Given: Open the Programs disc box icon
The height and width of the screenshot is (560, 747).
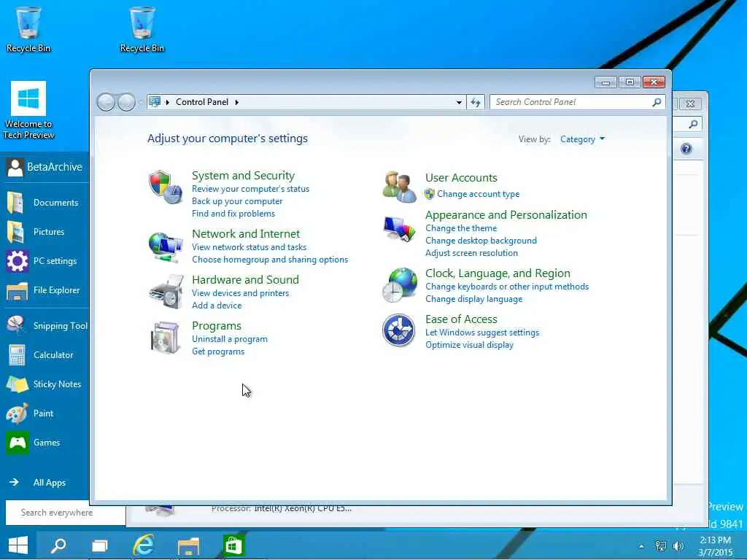Looking at the screenshot, I should coord(166,338).
